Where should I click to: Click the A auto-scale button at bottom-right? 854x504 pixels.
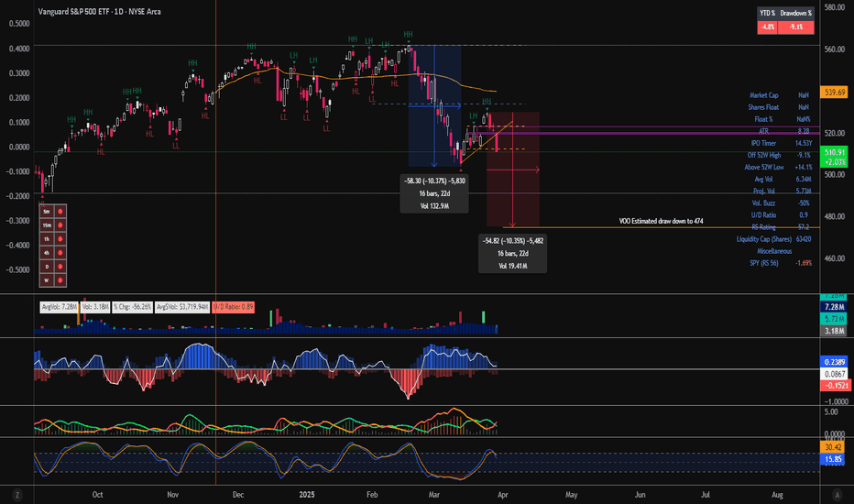coord(837,495)
